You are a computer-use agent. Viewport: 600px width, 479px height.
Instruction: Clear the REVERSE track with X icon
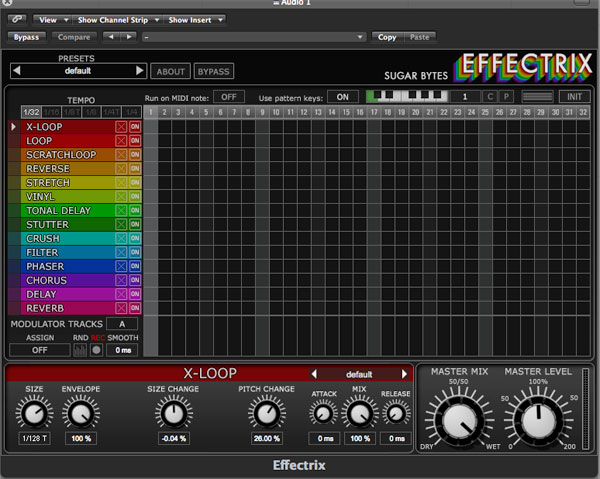pos(121,169)
